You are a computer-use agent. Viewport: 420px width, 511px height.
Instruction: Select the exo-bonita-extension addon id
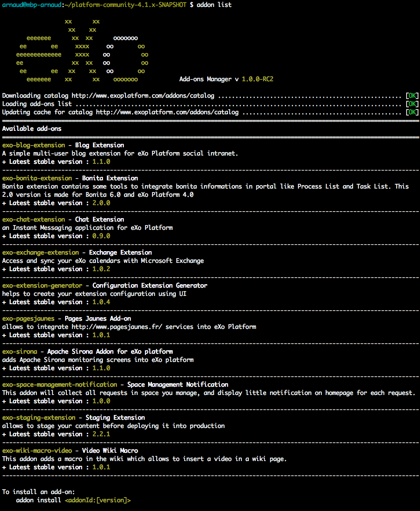(x=37, y=178)
